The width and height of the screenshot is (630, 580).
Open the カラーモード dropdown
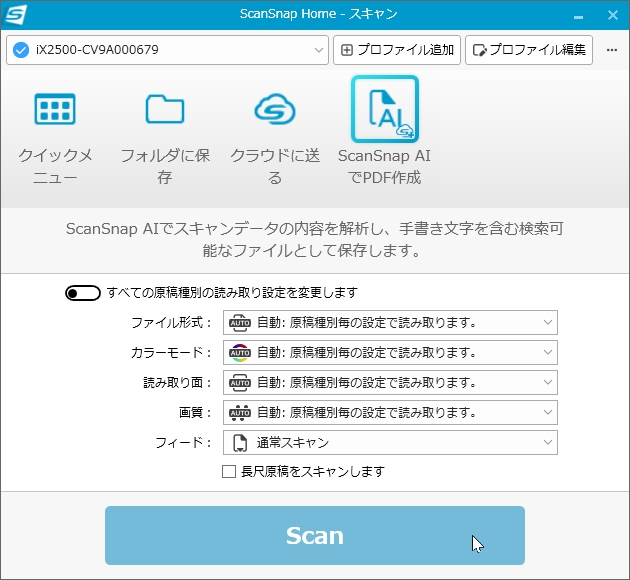coord(390,352)
